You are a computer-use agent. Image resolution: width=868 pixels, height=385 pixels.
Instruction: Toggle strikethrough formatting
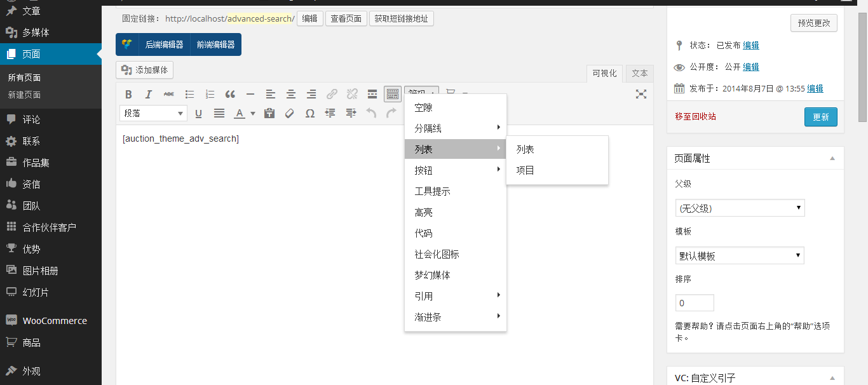[x=169, y=95]
